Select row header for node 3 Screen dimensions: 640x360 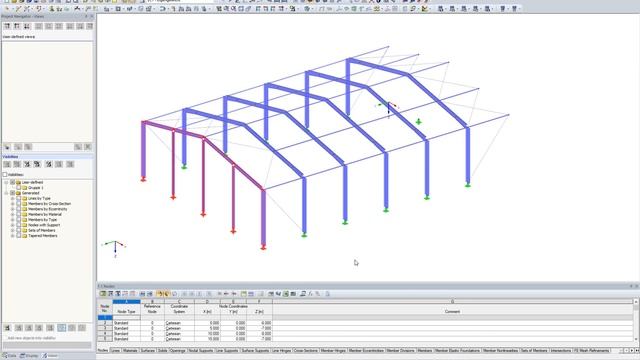coord(105,328)
